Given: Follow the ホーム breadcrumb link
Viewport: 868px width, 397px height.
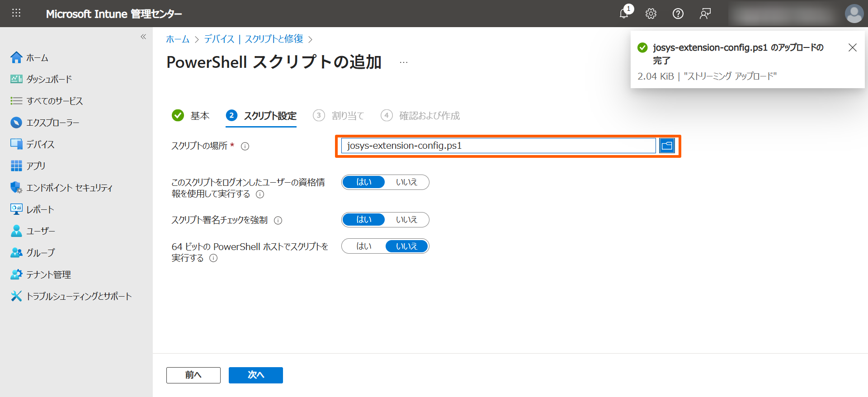Looking at the screenshot, I should pos(178,39).
